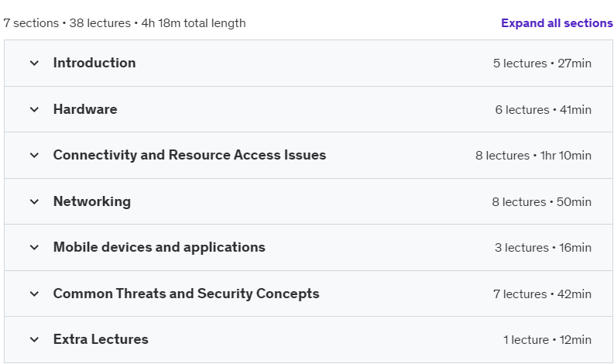Image resolution: width=614 pixels, height=364 pixels.
Task: Expand the Hardware section chevron
Action: tap(35, 109)
